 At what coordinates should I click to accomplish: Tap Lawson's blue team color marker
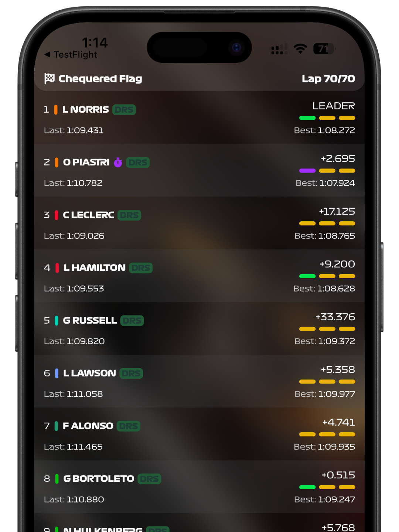[x=57, y=373]
